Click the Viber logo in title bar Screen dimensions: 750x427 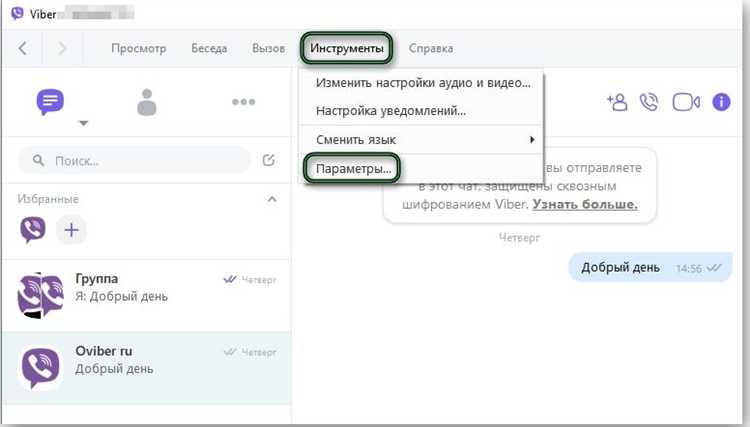click(x=17, y=13)
